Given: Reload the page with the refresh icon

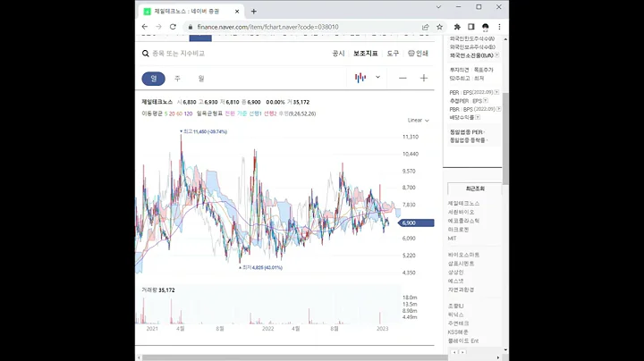Looking at the screenshot, I should pos(173,27).
